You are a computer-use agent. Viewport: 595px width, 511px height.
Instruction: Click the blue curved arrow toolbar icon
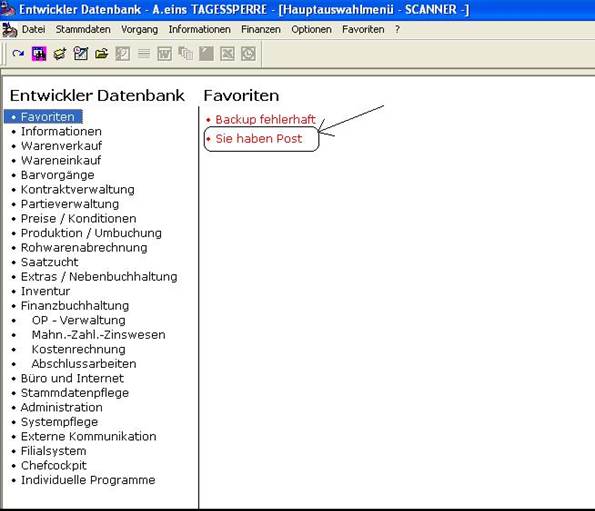pos(18,54)
